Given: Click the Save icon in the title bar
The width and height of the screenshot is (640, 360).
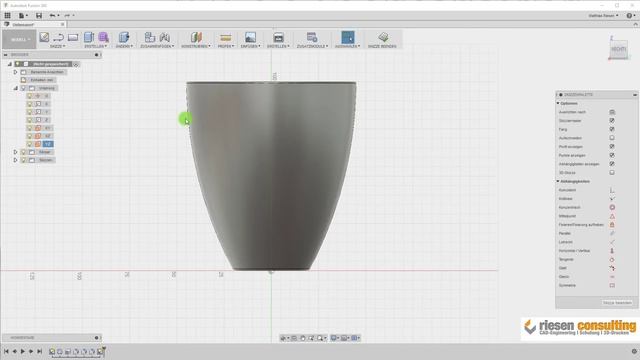Looking at the screenshot, I should (x=39, y=16).
